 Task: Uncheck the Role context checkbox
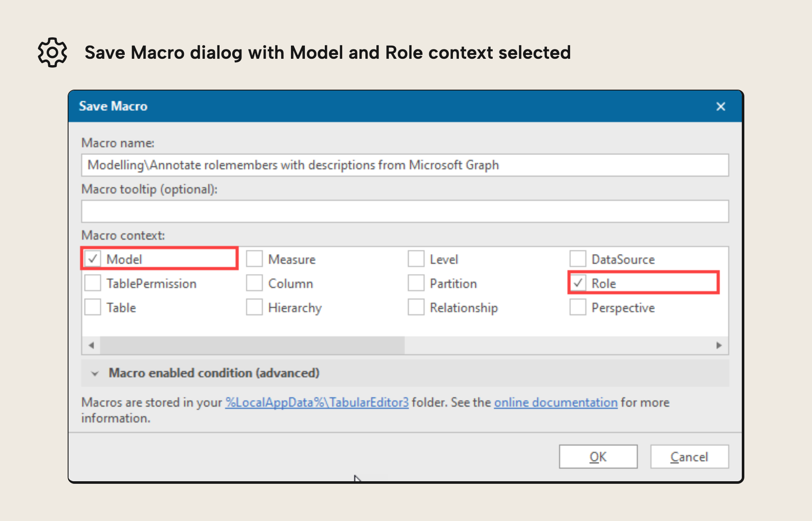pos(578,283)
